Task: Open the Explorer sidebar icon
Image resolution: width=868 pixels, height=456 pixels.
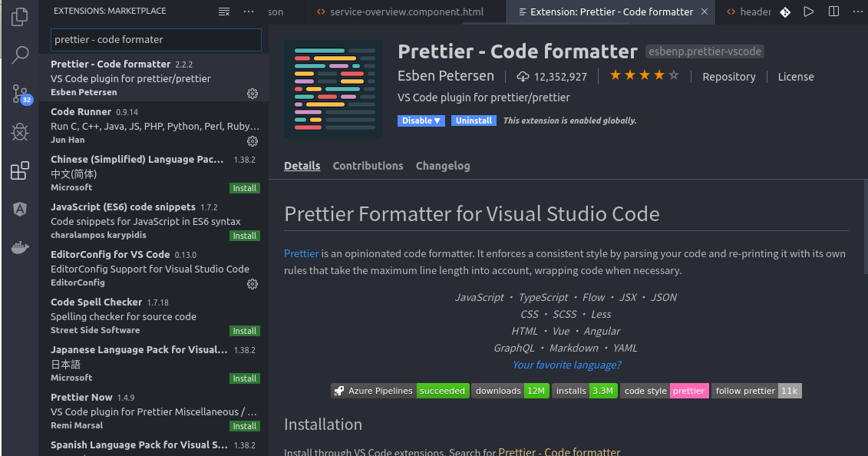Action: [20, 16]
